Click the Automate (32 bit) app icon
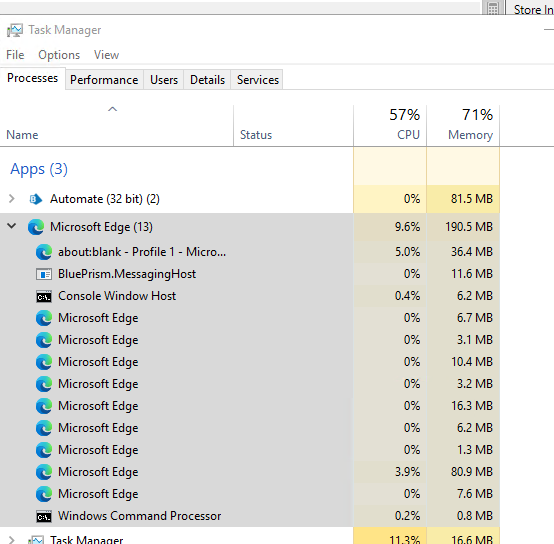 pyautogui.click(x=36, y=199)
